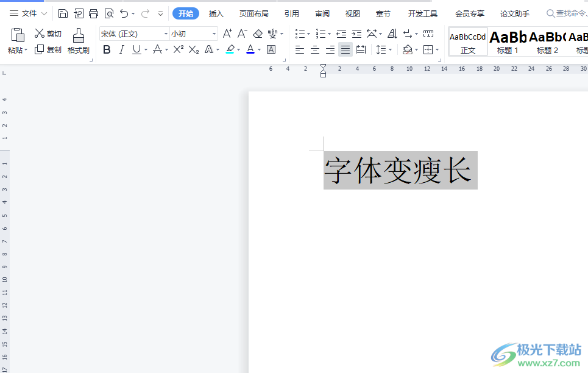Open Print Preview icon
The height and width of the screenshot is (373, 588).
tap(108, 14)
